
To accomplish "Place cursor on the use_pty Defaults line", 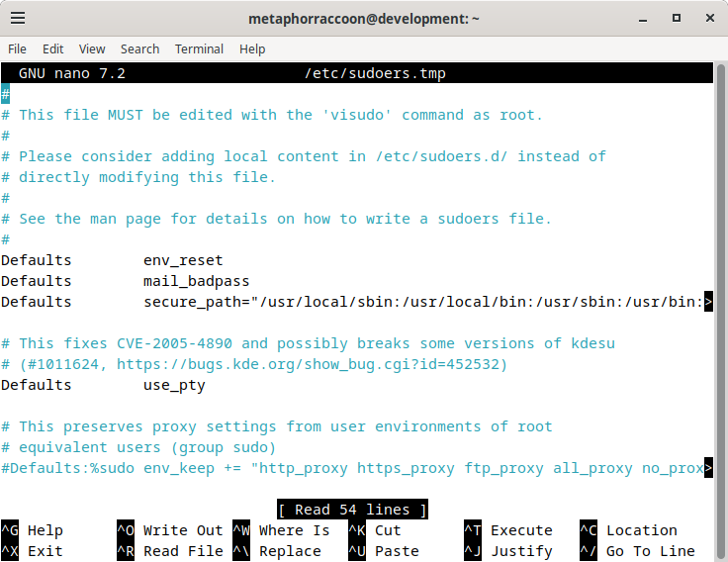I will pyautogui.click(x=103, y=385).
